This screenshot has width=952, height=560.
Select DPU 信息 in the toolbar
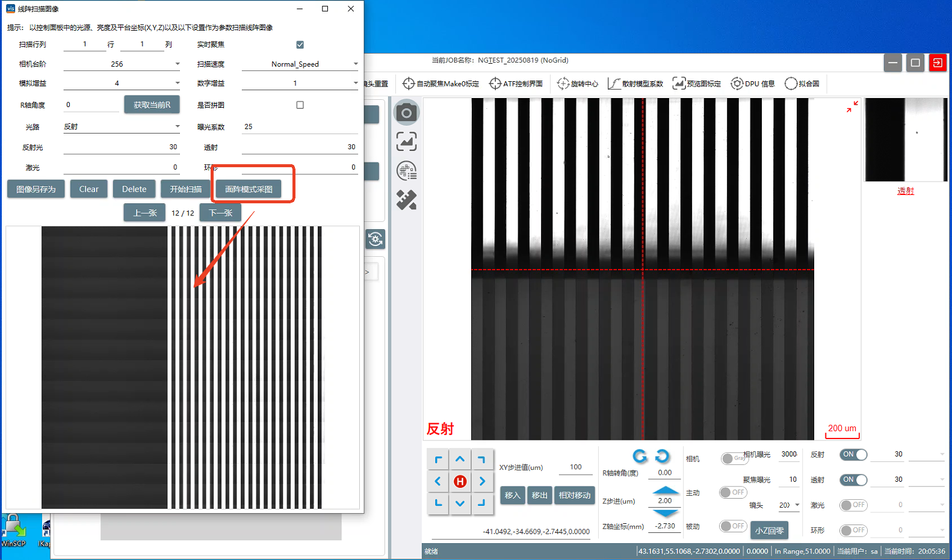pyautogui.click(x=753, y=84)
